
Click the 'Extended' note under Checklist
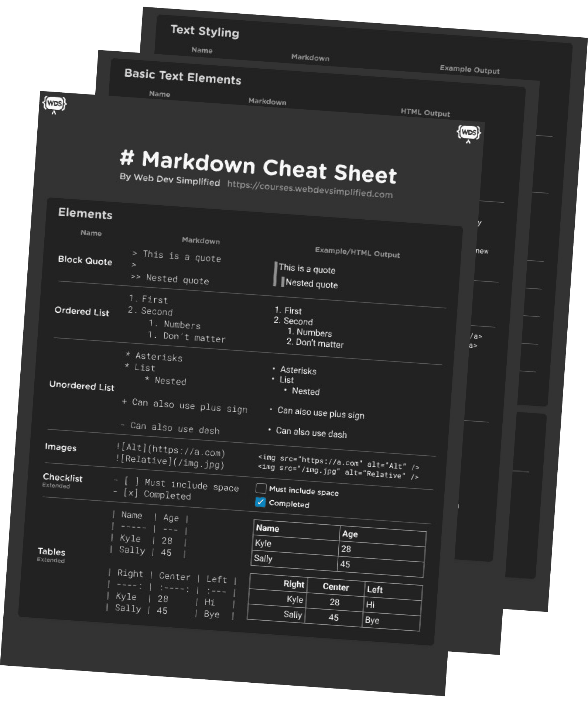[56, 486]
